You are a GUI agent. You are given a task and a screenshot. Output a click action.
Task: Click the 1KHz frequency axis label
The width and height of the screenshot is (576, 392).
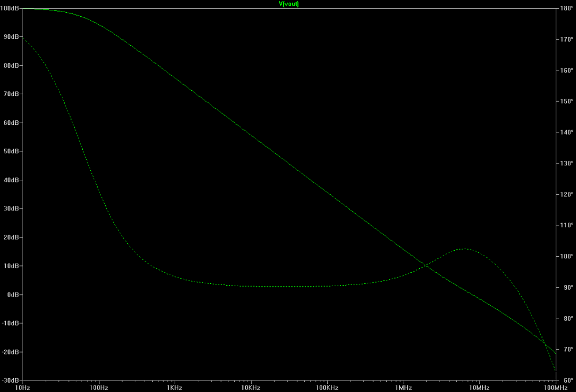coord(175,387)
